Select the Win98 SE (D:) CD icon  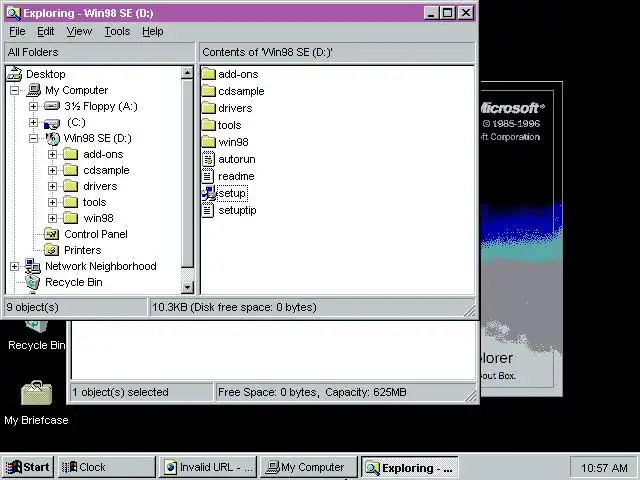52,139
